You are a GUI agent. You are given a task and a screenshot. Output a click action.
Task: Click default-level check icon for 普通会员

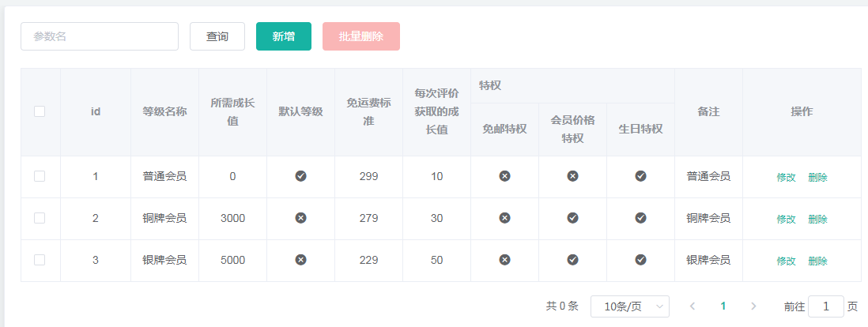[300, 176]
